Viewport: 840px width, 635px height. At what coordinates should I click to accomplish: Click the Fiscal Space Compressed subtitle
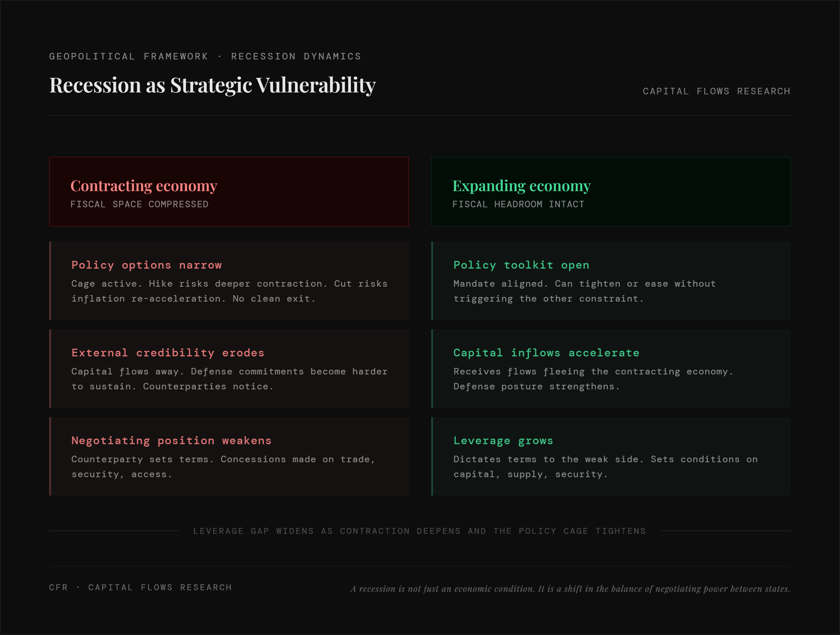pyautogui.click(x=139, y=204)
